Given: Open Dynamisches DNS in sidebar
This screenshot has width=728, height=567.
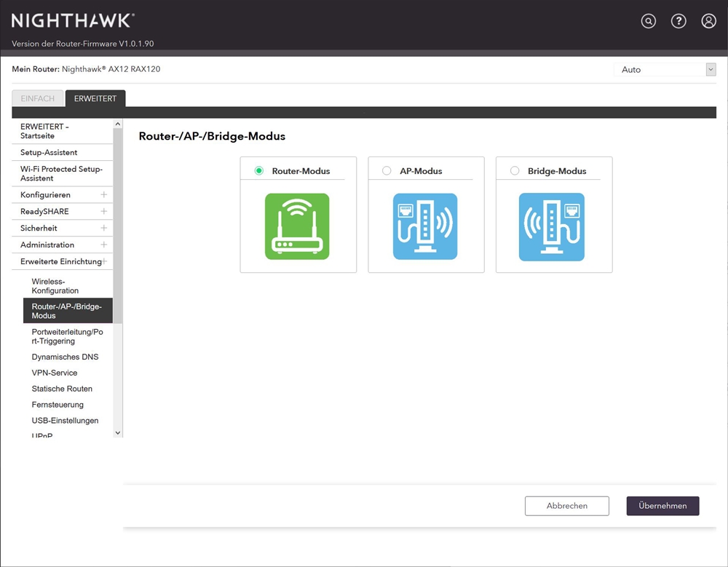Looking at the screenshot, I should (65, 357).
